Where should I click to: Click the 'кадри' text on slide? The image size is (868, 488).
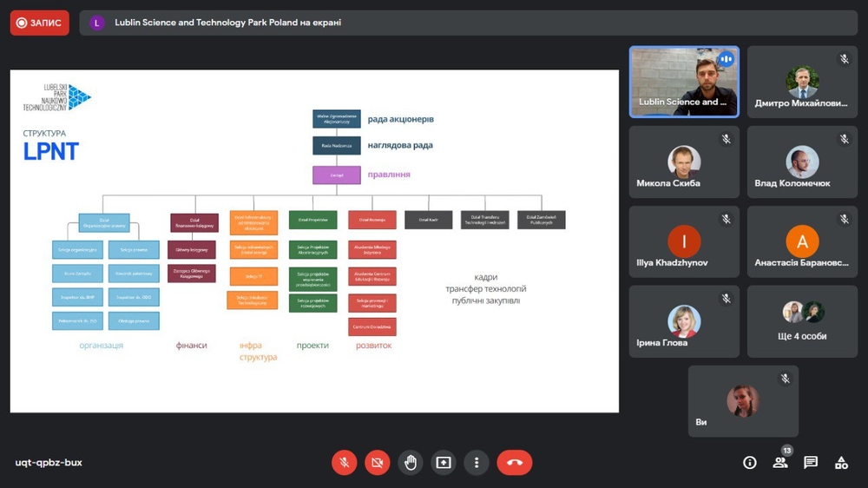pos(486,277)
